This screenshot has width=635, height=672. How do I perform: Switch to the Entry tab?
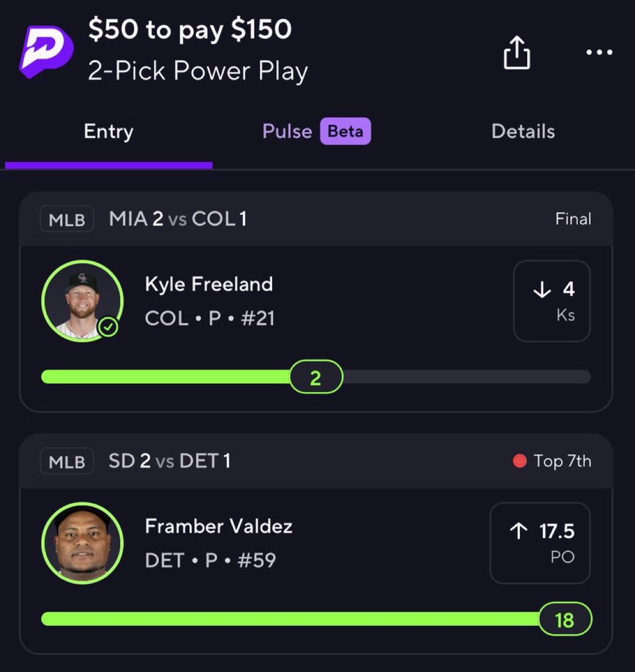click(x=108, y=131)
